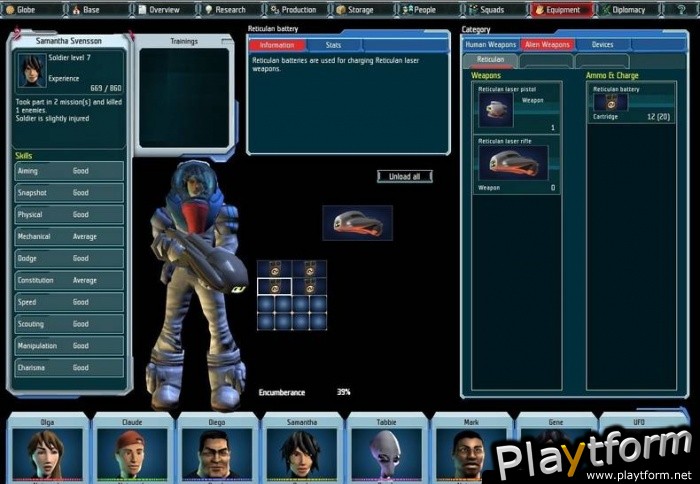Select Human Weapons category
Viewport: 700px width, 484px height.
point(491,45)
